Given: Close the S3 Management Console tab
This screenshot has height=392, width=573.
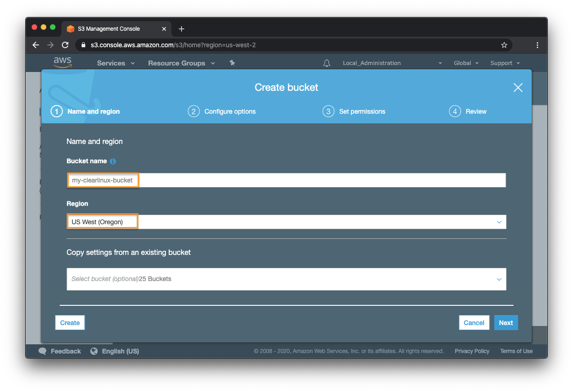Looking at the screenshot, I should 164,29.
